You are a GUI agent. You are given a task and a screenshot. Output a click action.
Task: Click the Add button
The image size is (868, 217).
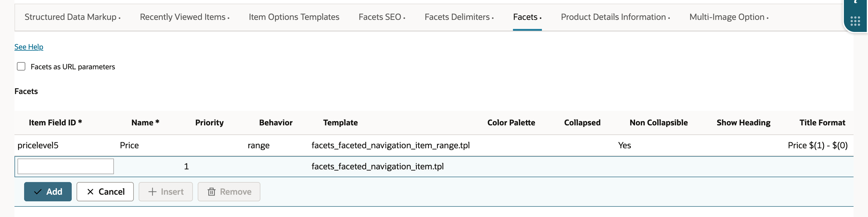coord(48,192)
